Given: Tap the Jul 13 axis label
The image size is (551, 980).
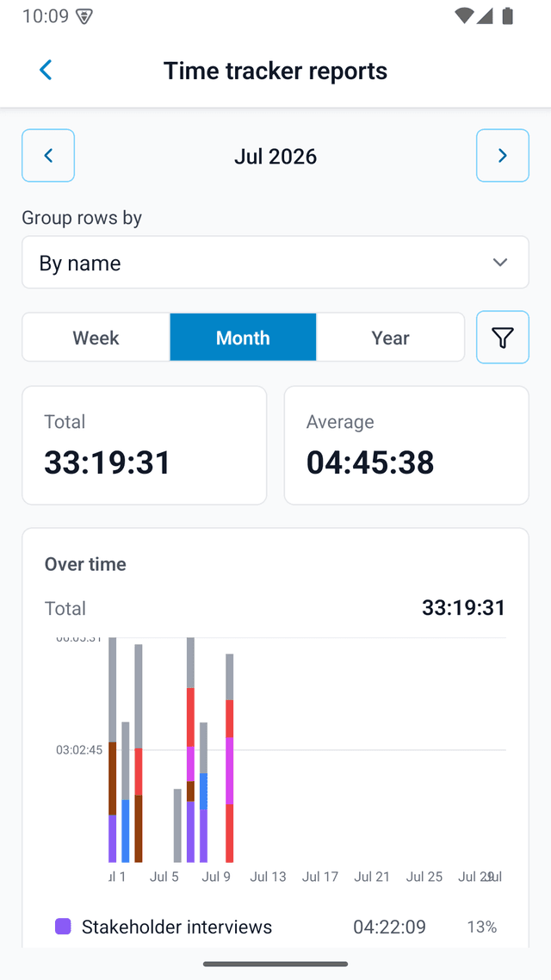Looking at the screenshot, I should point(268,877).
